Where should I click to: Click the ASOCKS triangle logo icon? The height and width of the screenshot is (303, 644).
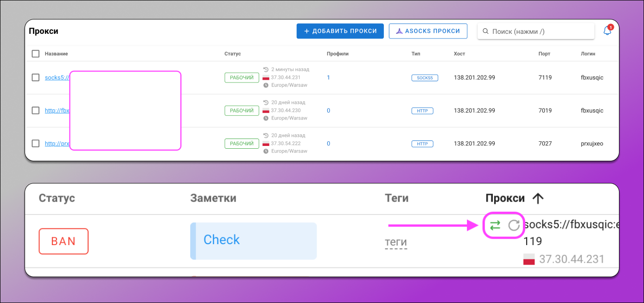tap(399, 31)
